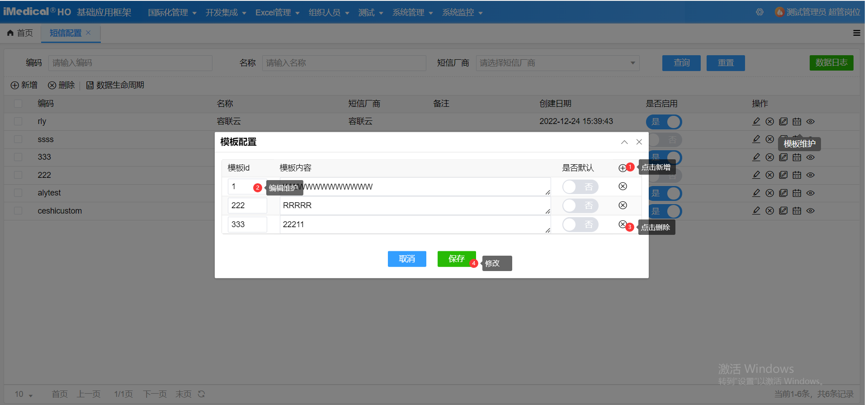868x405 pixels.
Task: Check the checkbox for row alytest
Action: coord(18,193)
